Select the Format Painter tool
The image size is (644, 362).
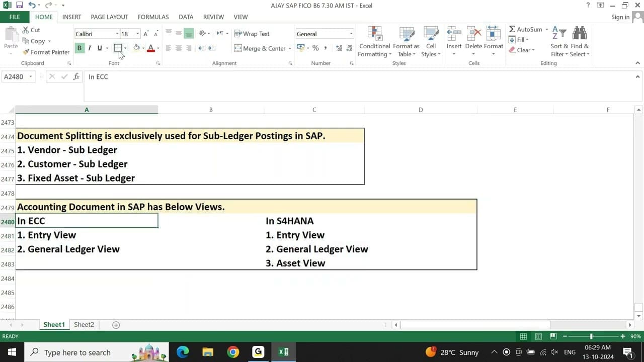click(x=46, y=52)
